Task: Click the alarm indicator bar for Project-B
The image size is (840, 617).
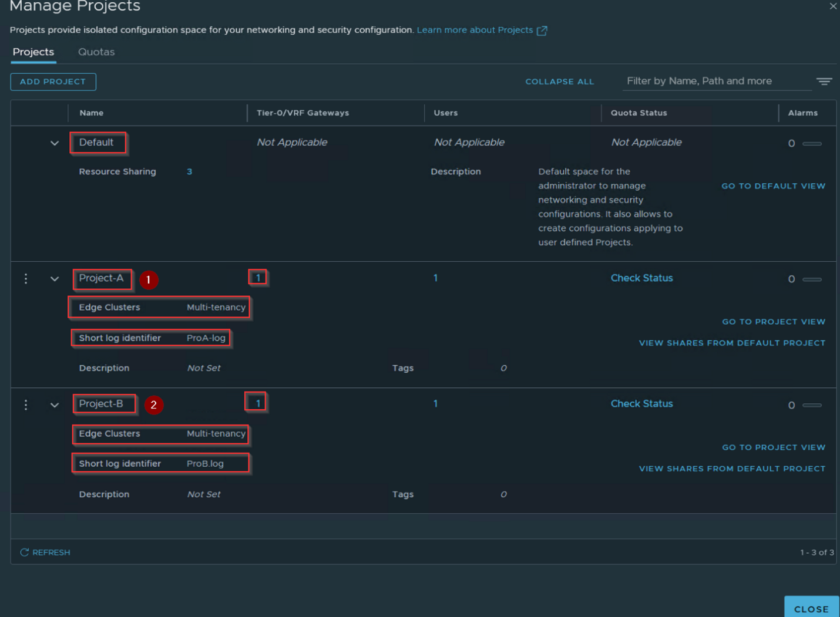Action: (x=812, y=405)
